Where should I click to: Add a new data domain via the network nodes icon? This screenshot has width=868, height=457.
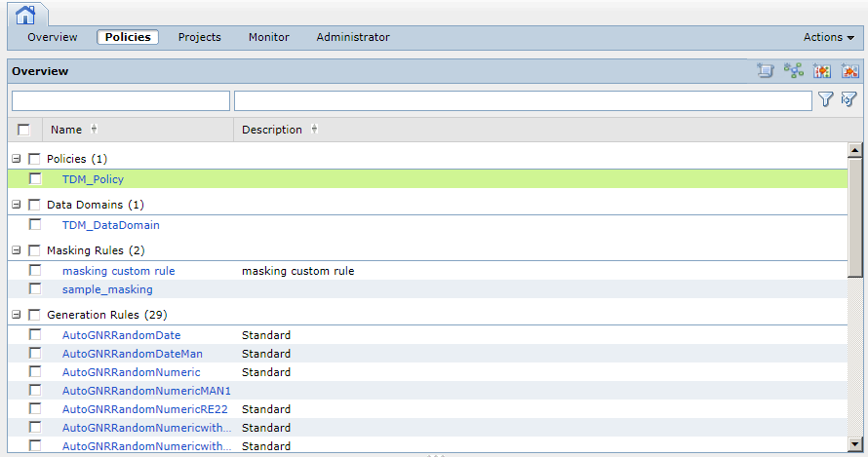pos(793,71)
